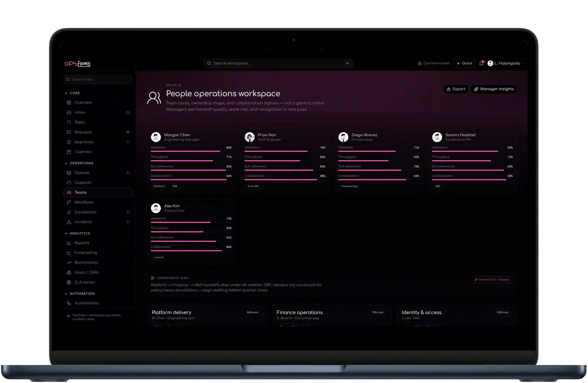Viewport: 588px width, 383px height.
Task: Click the Capacity gauge icon
Action: coord(69,183)
